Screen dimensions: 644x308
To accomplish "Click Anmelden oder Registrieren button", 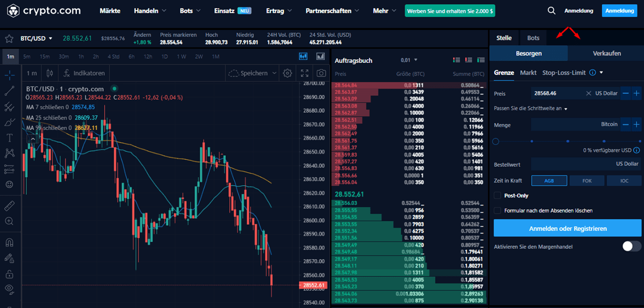I will (568, 228).
